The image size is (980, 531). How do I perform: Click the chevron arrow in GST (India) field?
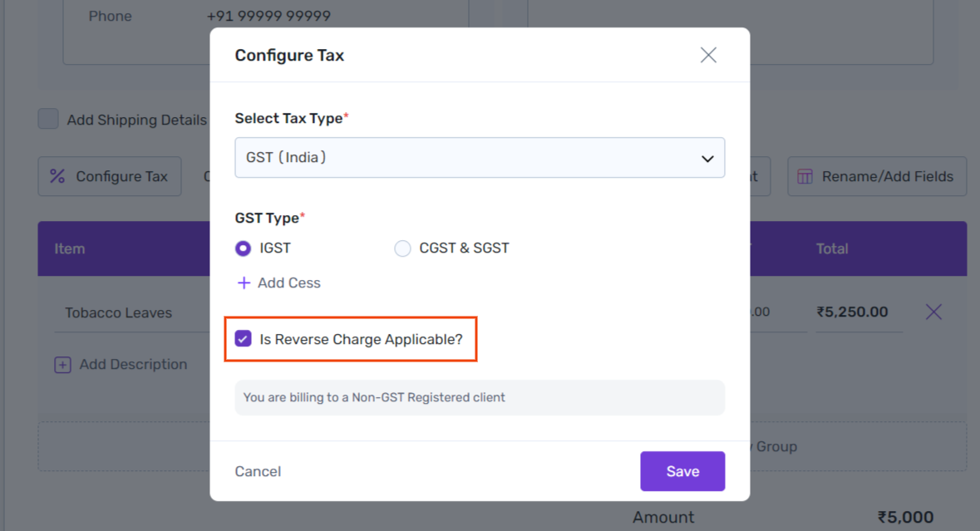pos(707,159)
